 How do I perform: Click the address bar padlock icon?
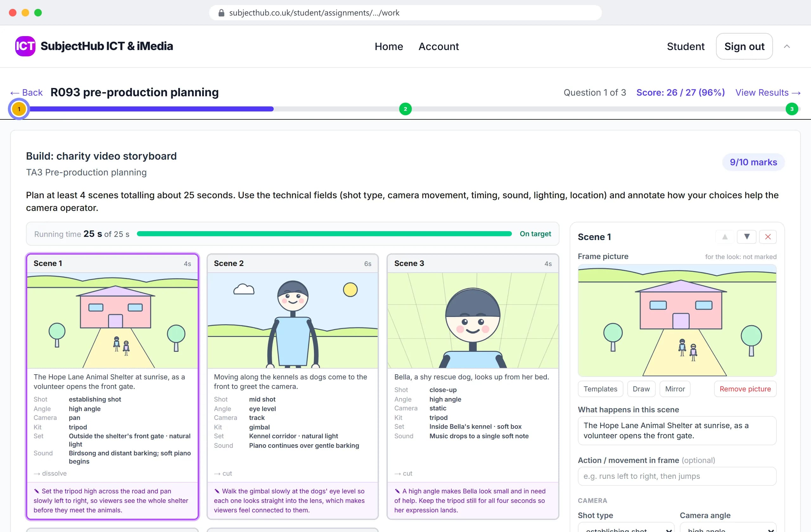221,13
